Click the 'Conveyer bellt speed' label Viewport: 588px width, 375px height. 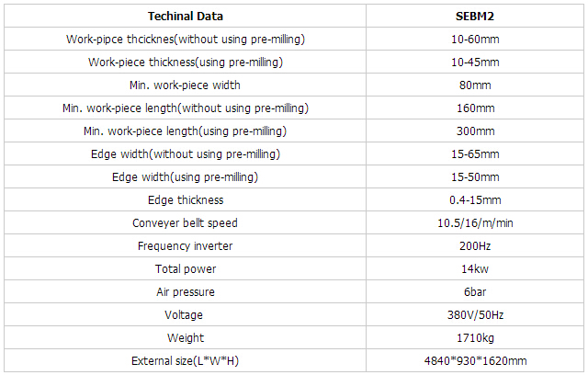pos(185,223)
